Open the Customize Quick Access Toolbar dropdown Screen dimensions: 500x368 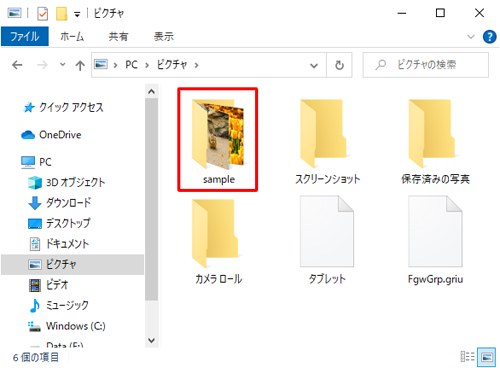[x=77, y=14]
